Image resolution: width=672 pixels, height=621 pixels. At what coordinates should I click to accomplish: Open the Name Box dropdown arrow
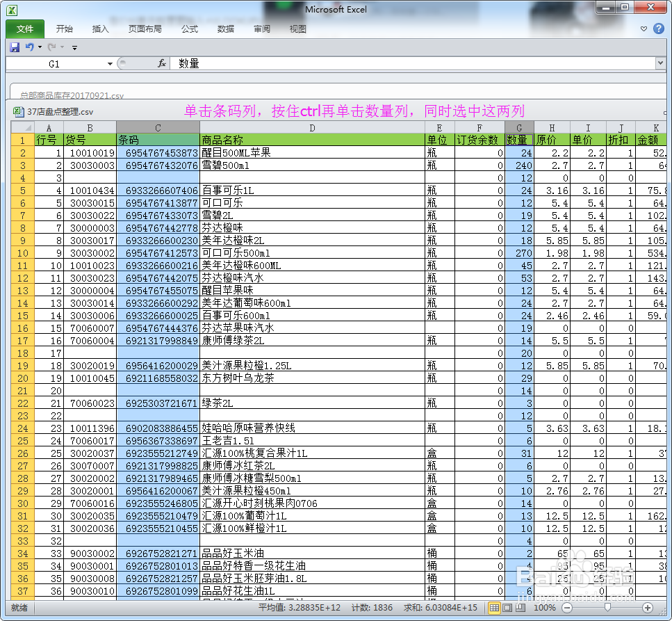(x=110, y=64)
